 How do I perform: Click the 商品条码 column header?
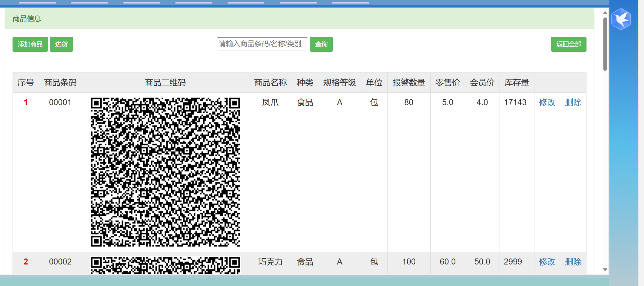click(x=60, y=83)
